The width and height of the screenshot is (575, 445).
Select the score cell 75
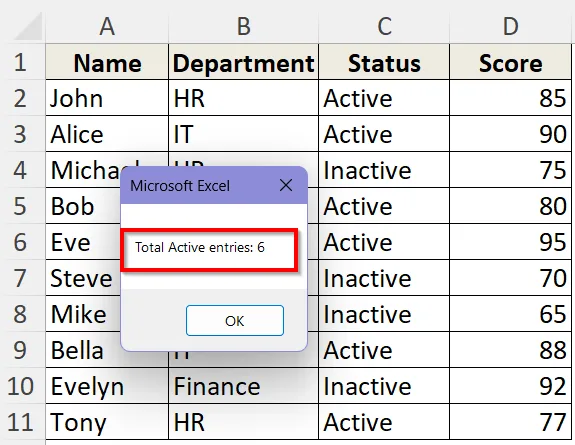[x=510, y=170]
